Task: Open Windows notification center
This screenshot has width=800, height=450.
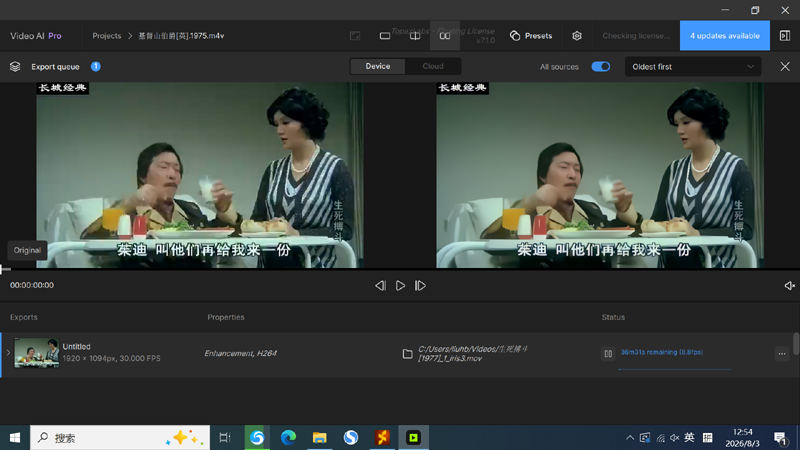Action: pos(780,438)
